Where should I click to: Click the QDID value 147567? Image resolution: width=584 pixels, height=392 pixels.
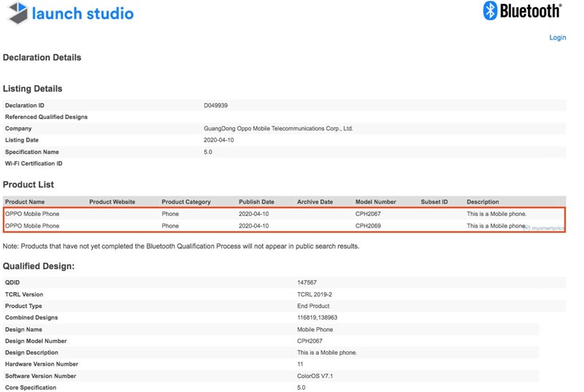(x=307, y=283)
